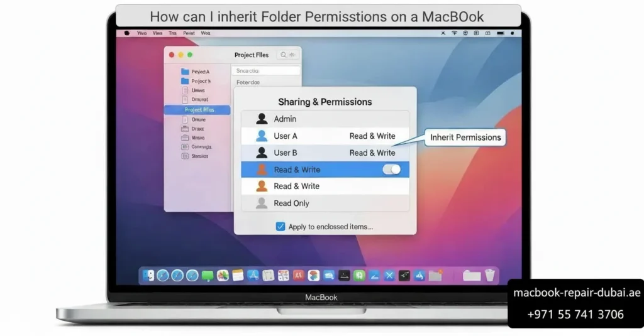
Task: Click the macbook-repair-dubai.ae website link
Action: tap(577, 293)
